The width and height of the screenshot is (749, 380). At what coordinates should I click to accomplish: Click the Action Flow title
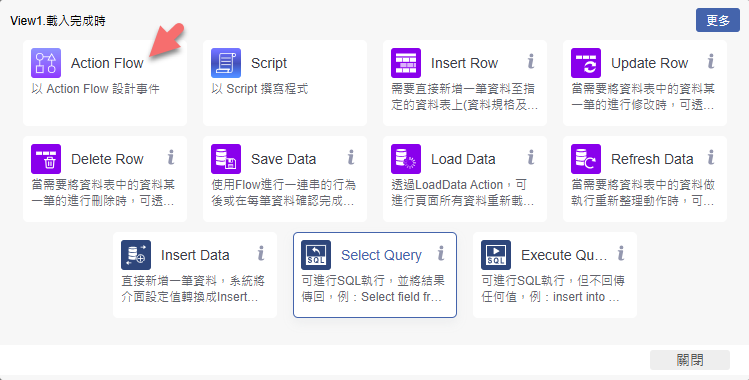point(107,63)
